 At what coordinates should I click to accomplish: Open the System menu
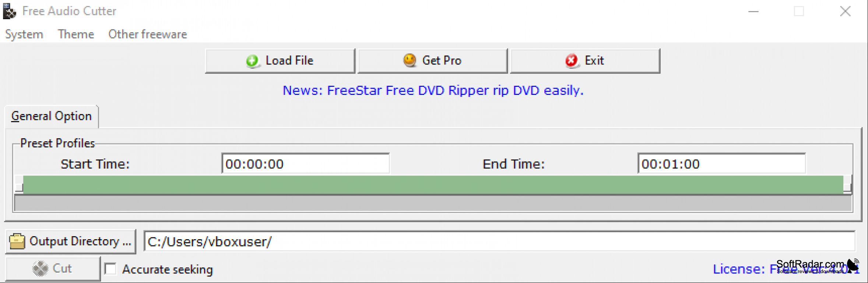point(24,34)
